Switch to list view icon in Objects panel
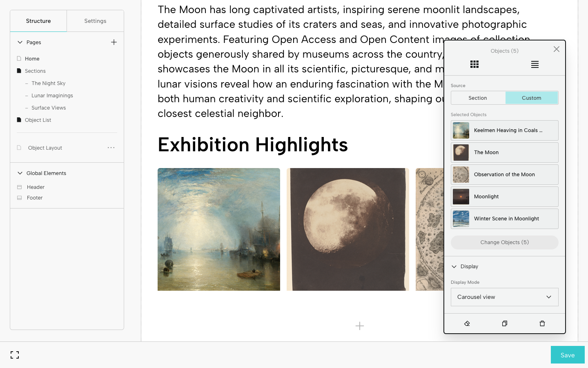Screen dimensions: 588x368 [x=535, y=64]
